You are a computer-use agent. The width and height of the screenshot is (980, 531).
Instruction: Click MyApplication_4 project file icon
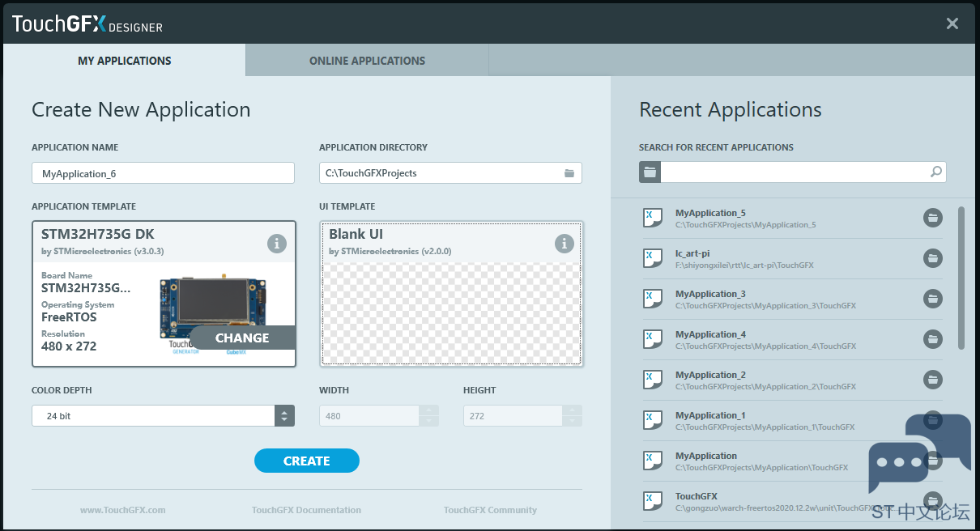point(653,339)
